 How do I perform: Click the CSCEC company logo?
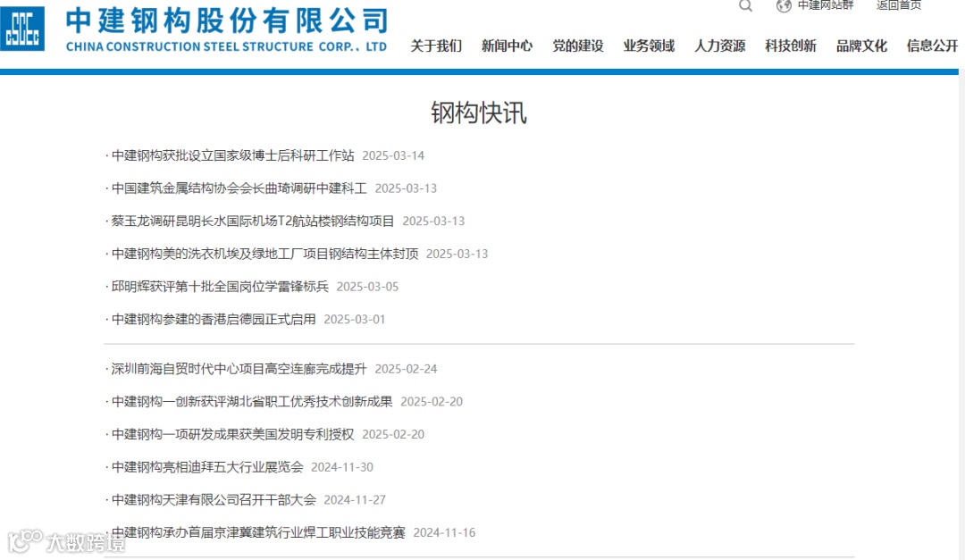point(22,29)
